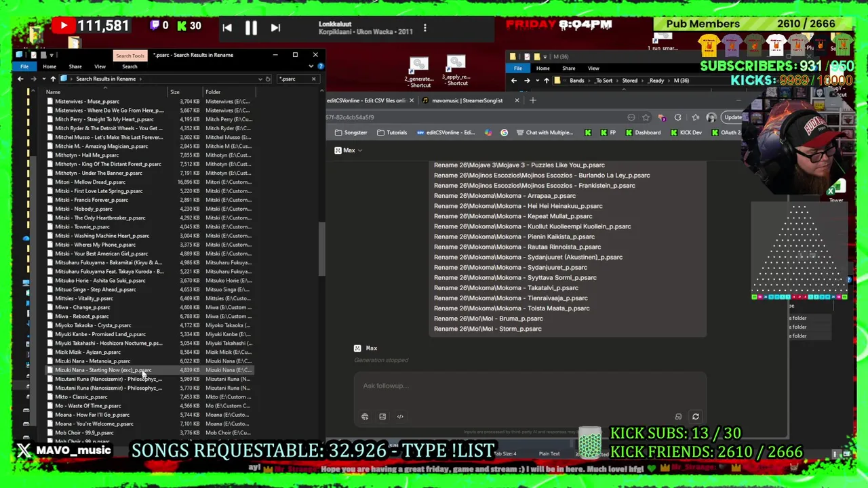Go forward in Search Results explorer window
Viewport: 868px width, 488px height.
point(35,79)
